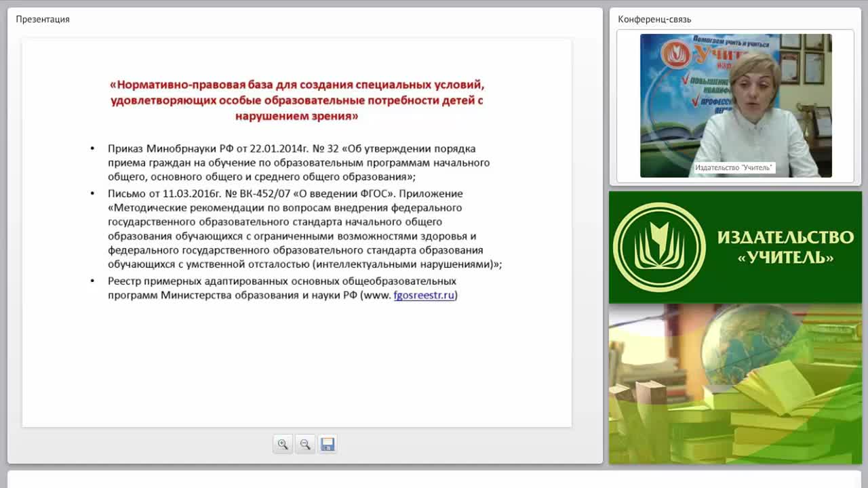Click the Издательство "Учитель" video caption
868x488 pixels.
click(733, 167)
